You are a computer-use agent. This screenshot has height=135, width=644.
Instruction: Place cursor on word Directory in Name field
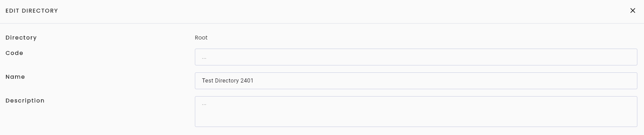point(227,81)
